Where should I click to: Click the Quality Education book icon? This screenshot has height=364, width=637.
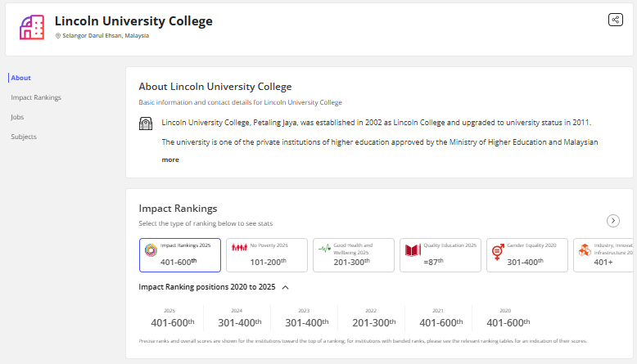pos(413,250)
